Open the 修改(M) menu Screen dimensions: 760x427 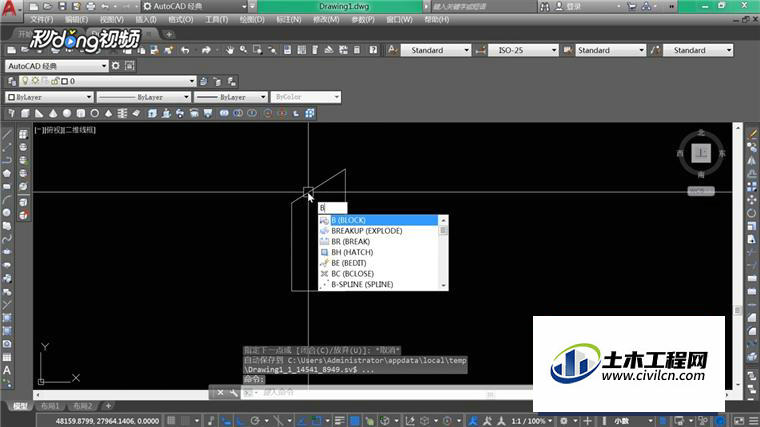click(326, 19)
